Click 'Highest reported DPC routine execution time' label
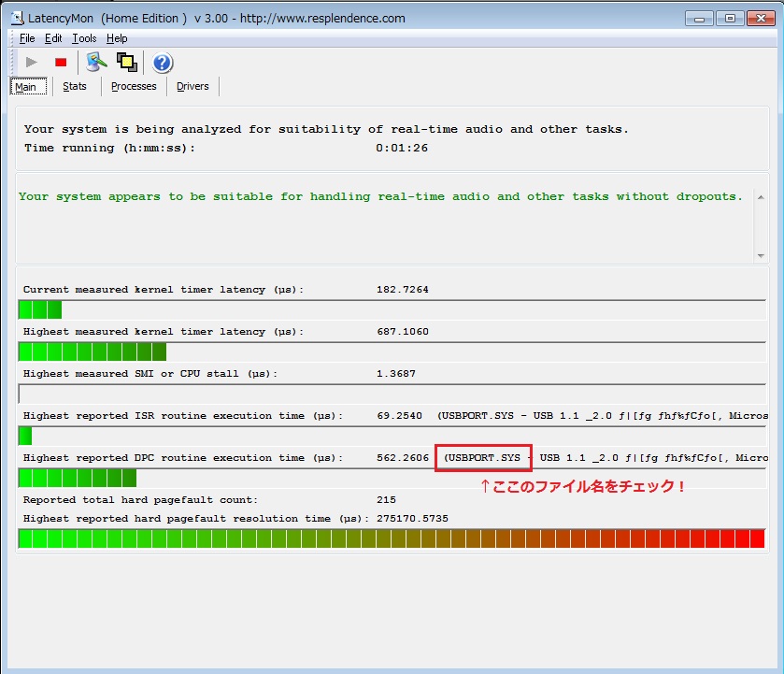Viewport: 784px width, 674px height. [x=183, y=458]
